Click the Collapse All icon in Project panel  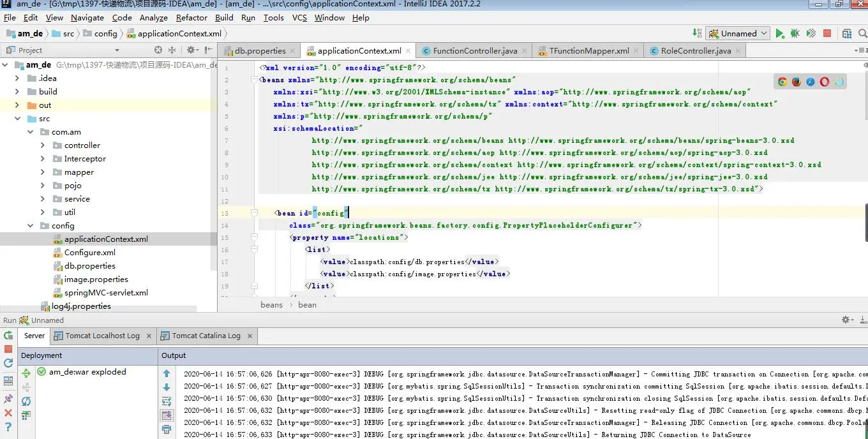(172, 50)
